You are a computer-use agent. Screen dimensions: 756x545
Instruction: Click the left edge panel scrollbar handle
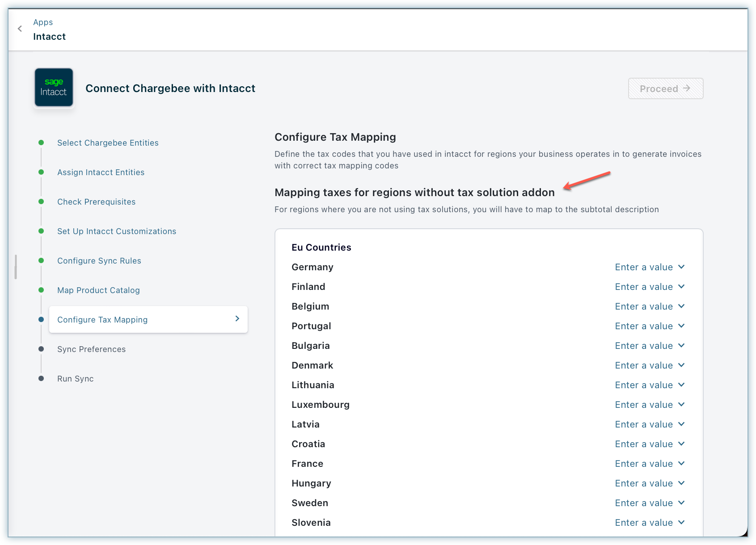[16, 267]
